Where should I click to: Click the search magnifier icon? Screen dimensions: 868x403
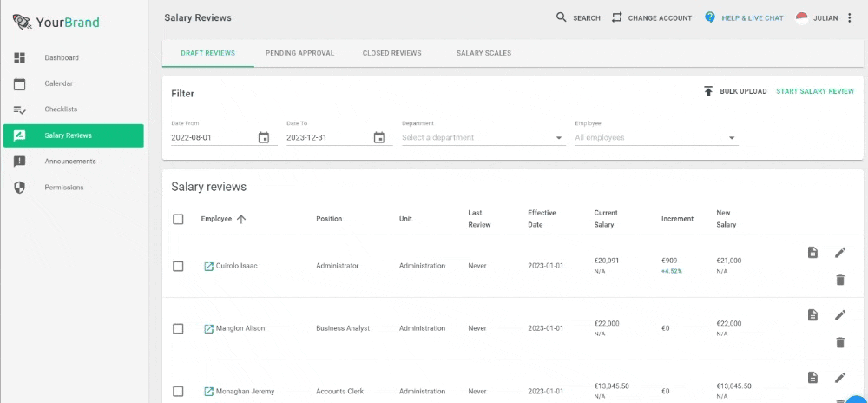tap(562, 17)
